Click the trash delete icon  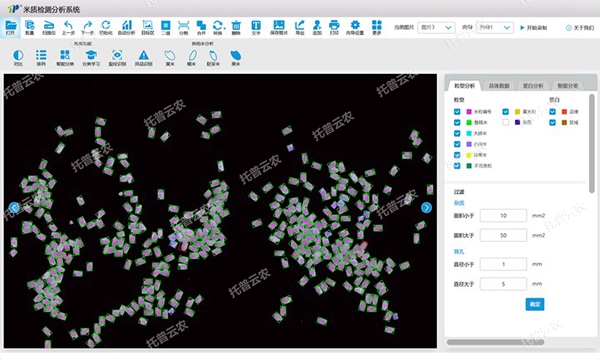236,26
